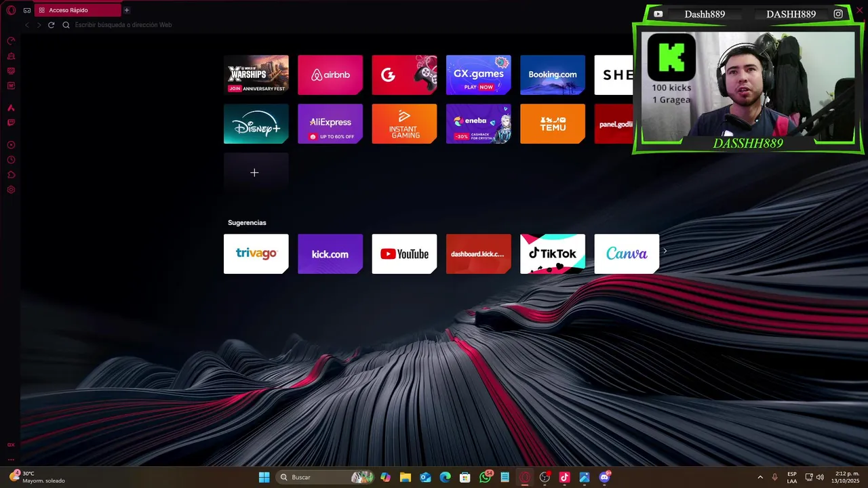
Task: Expand hidden system tray icons chevron
Action: (x=760, y=477)
